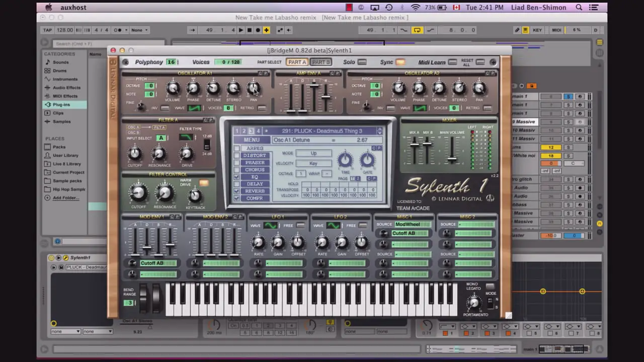
Task: Select PART A in part select
Action: click(x=297, y=62)
